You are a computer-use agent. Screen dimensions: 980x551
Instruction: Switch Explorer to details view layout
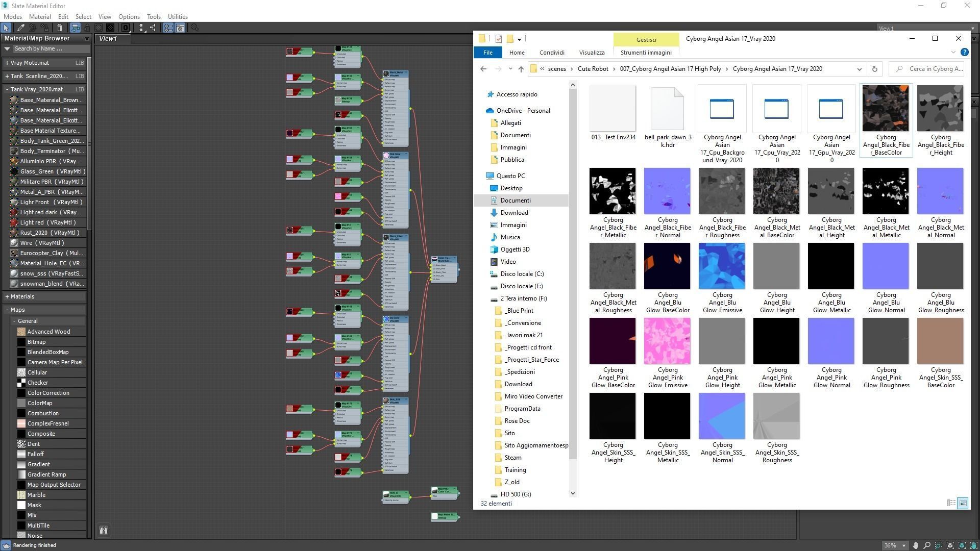(x=951, y=503)
